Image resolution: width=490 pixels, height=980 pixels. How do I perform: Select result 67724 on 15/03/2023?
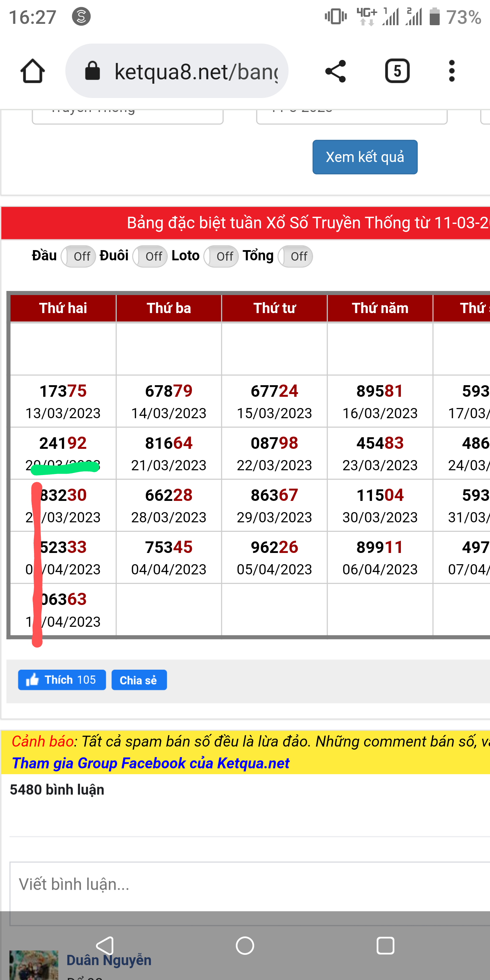coord(274,391)
